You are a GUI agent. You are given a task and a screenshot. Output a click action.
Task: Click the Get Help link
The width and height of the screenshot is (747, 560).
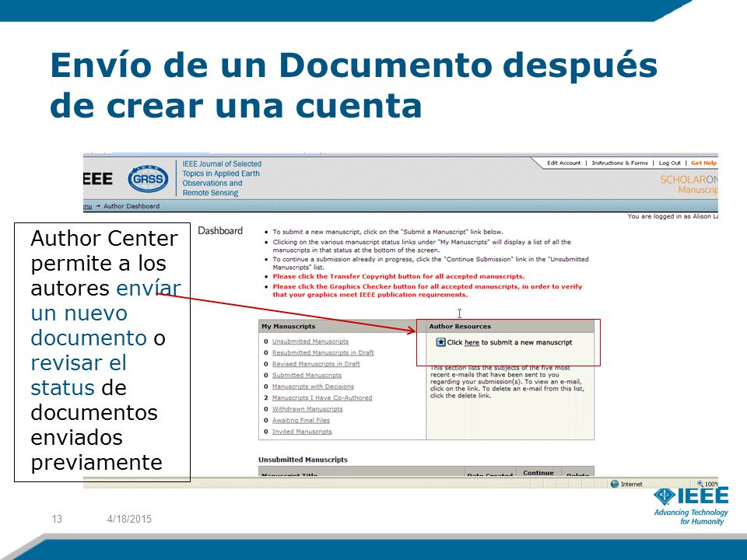[703, 163]
